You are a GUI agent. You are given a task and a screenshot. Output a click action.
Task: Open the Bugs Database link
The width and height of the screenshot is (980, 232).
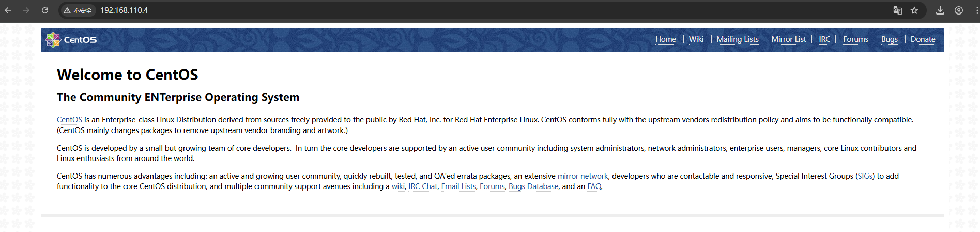tap(533, 186)
